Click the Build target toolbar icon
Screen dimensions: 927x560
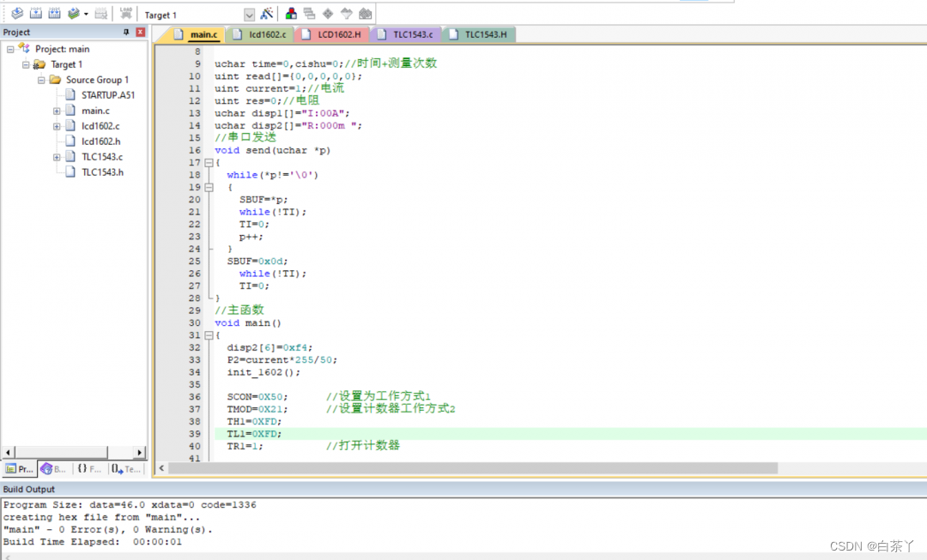coord(35,14)
